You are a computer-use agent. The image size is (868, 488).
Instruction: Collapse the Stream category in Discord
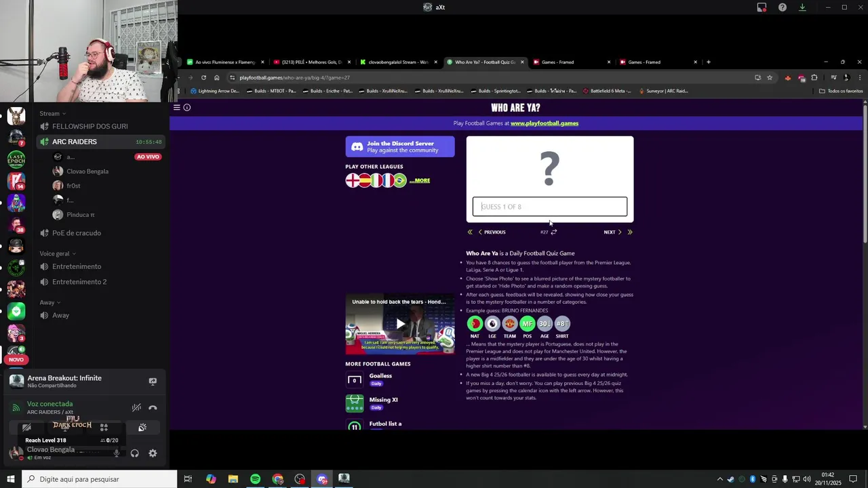(53, 113)
